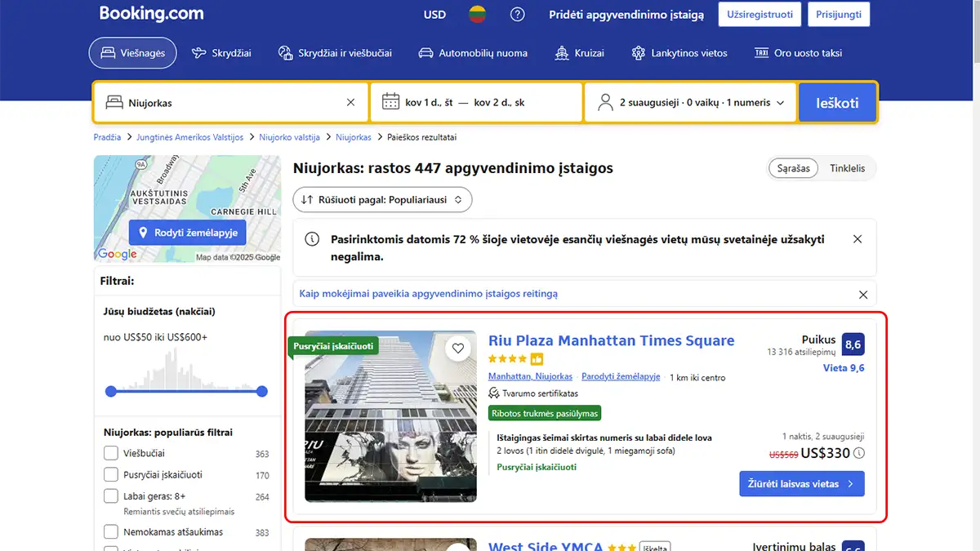Check the Pusryčiai įskaičiuoti filter

[111, 474]
